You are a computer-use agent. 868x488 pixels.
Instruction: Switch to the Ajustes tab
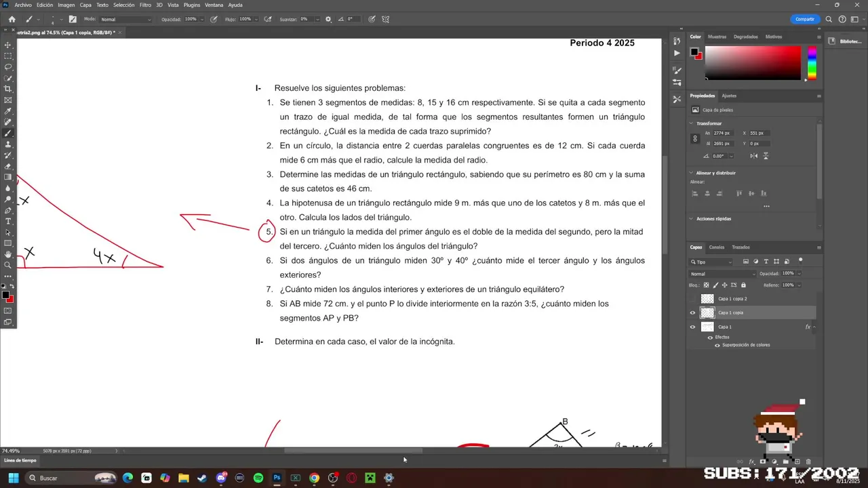(729, 96)
